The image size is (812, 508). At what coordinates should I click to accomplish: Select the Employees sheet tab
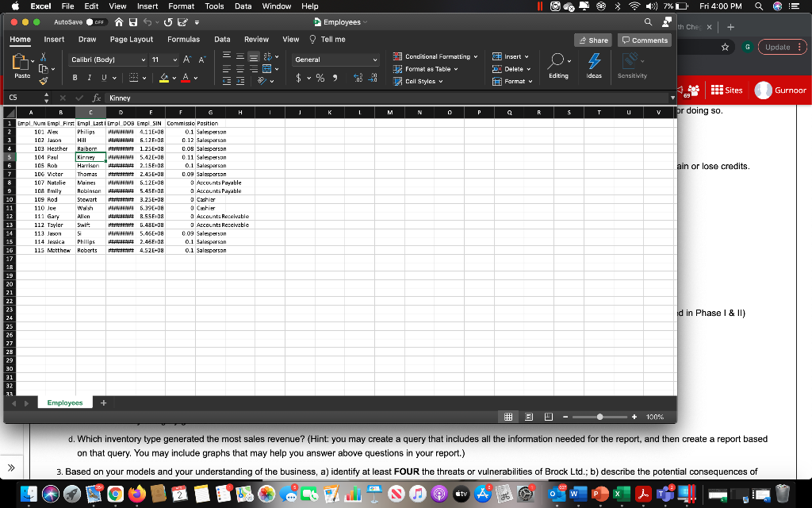click(x=64, y=402)
